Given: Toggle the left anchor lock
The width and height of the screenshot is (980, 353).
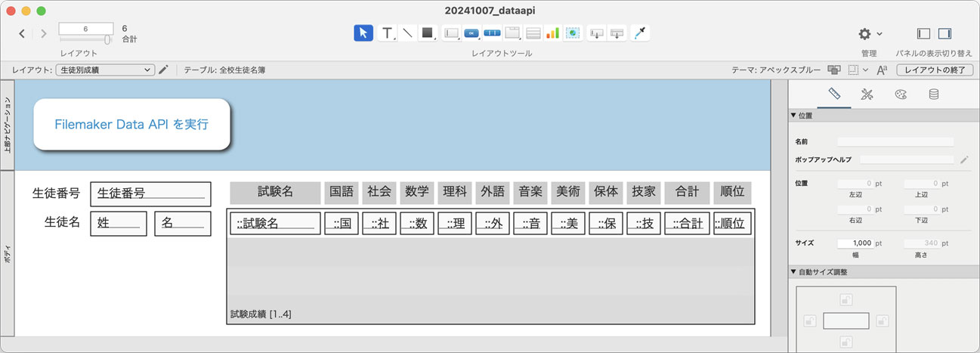Looking at the screenshot, I should pyautogui.click(x=810, y=321).
